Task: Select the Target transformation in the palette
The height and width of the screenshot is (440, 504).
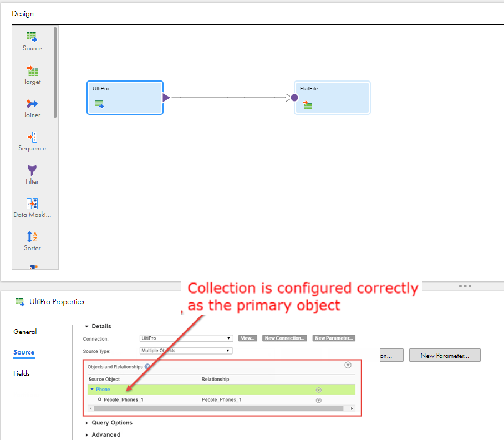Action: [32, 75]
